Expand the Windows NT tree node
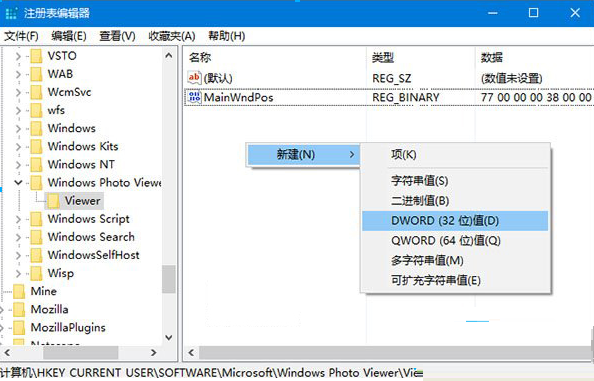The image size is (594, 381). [18, 164]
